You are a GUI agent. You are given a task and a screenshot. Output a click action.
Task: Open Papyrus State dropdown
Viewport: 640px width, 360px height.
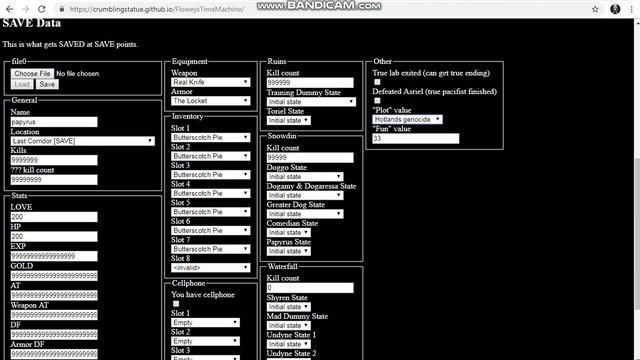point(289,251)
